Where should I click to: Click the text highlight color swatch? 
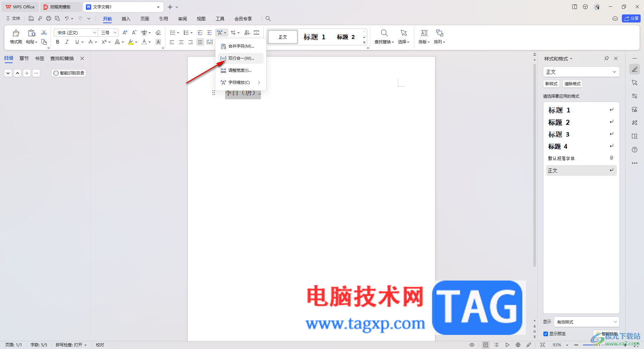(x=131, y=42)
